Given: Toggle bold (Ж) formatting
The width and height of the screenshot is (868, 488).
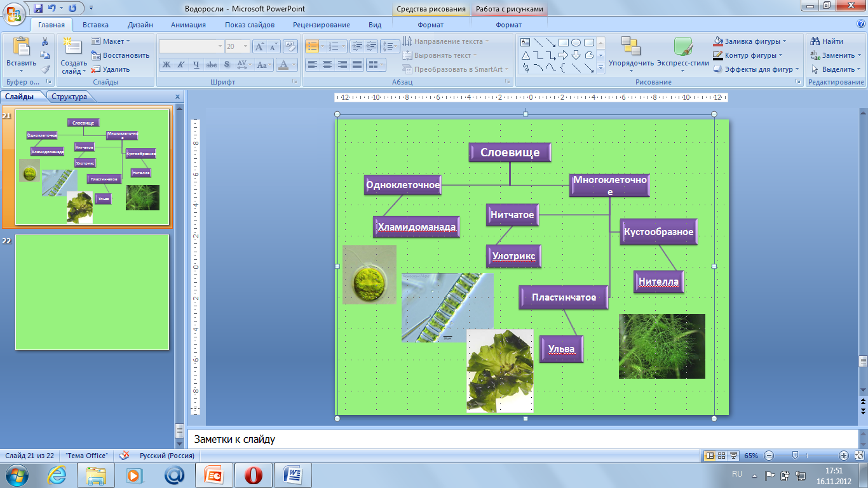Looking at the screenshot, I should [x=166, y=65].
